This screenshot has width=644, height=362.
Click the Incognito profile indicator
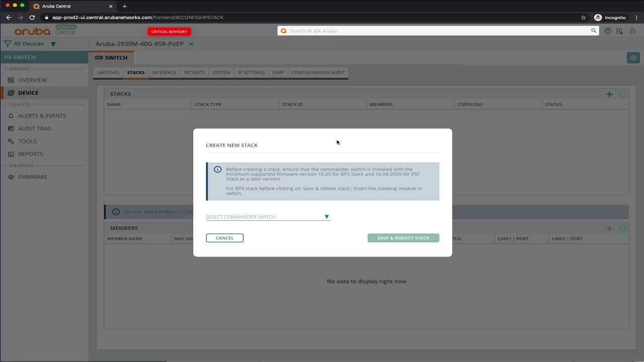pos(610,18)
